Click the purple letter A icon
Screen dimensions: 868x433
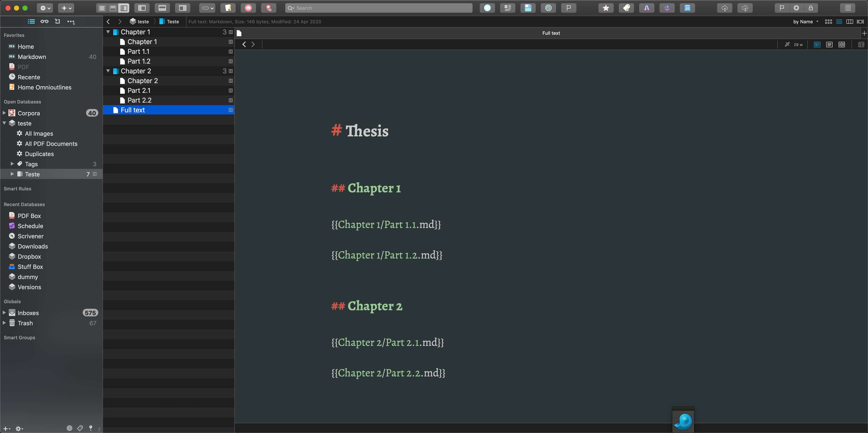click(647, 8)
